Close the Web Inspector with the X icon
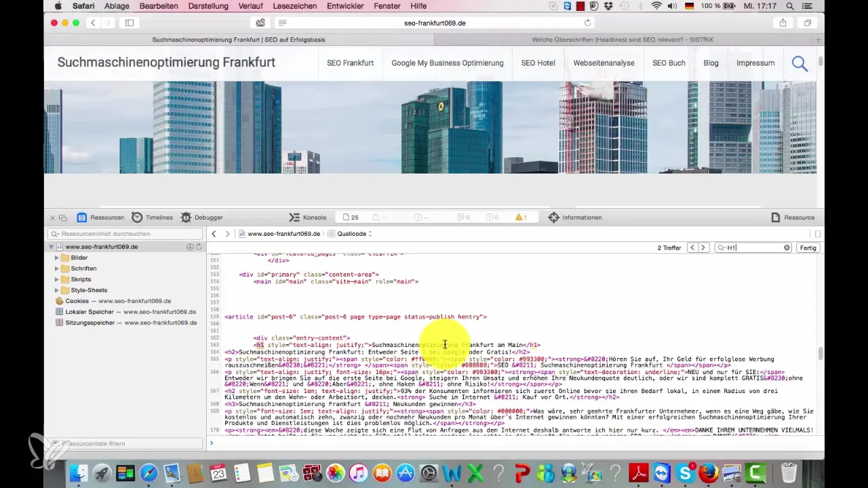Viewport: 868px width, 488px height. coord(52,218)
